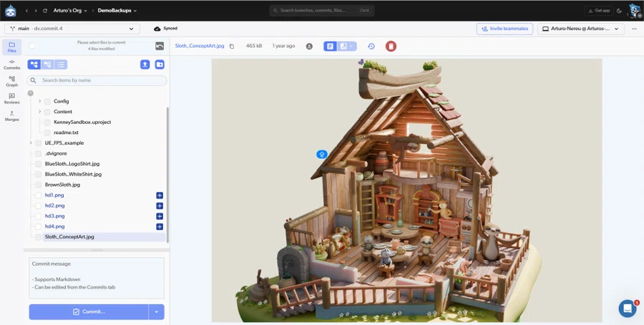The height and width of the screenshot is (325, 644).
Task: Switch to the Commits tab
Action: [x=12, y=64]
